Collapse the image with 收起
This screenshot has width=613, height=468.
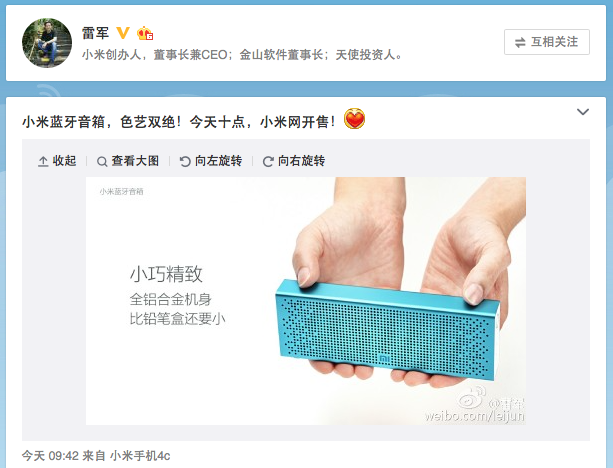[x=57, y=161]
